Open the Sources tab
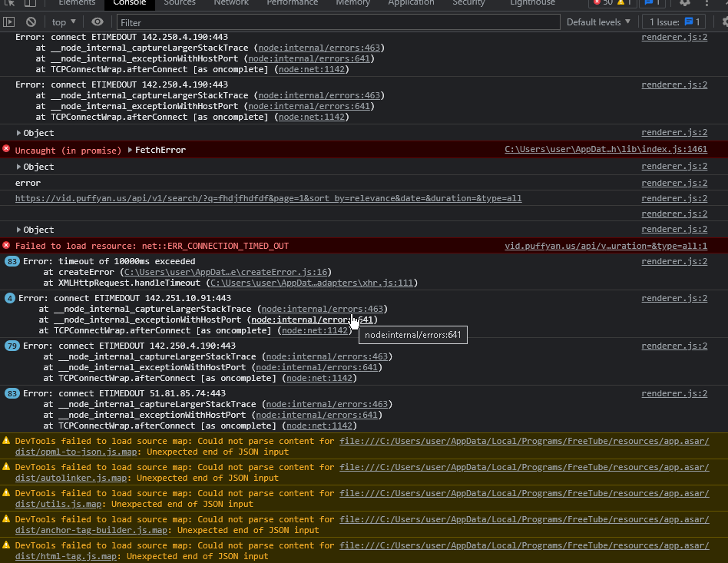 pos(180,2)
